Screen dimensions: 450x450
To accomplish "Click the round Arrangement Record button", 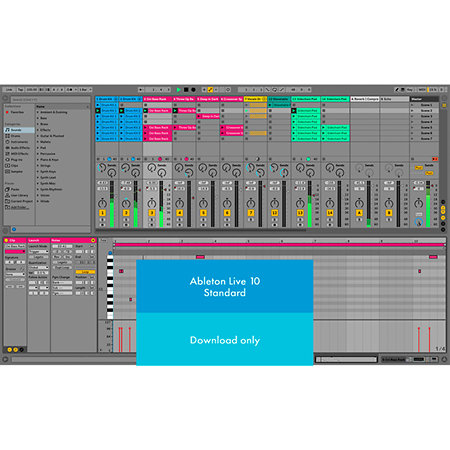I will (x=193, y=90).
